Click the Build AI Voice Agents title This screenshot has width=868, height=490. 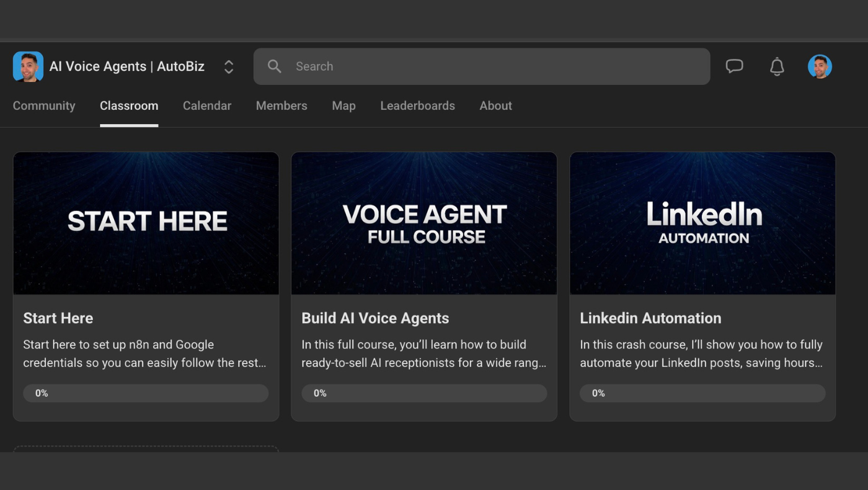click(x=375, y=318)
